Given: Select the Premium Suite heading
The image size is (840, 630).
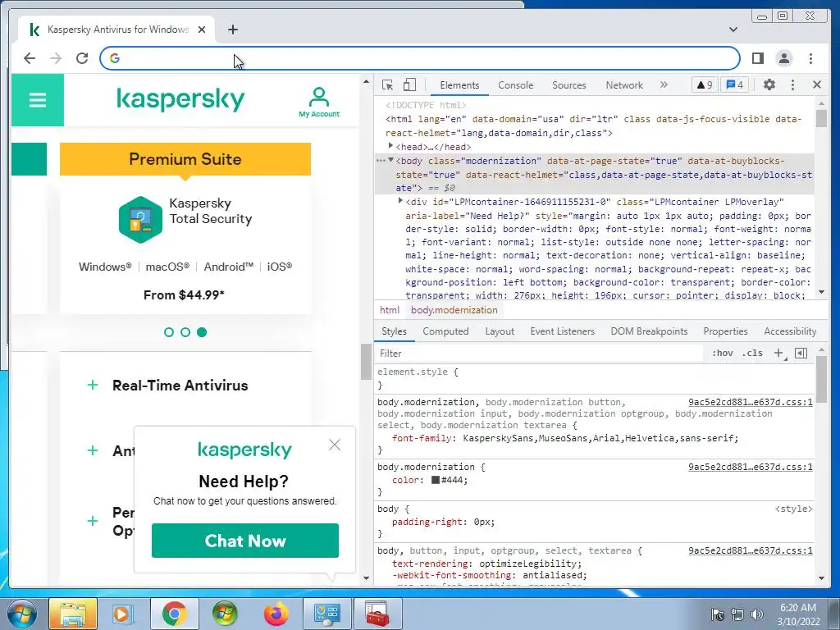Looking at the screenshot, I should point(185,159).
